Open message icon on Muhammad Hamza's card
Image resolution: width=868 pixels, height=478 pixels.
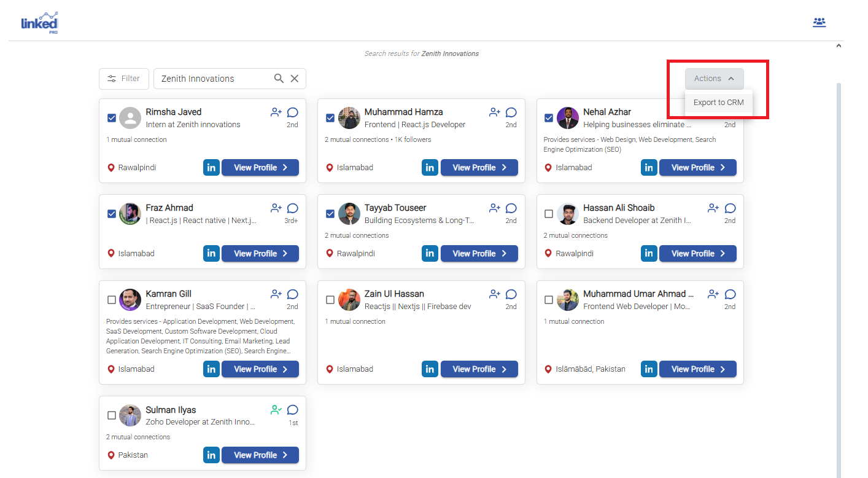tap(511, 112)
